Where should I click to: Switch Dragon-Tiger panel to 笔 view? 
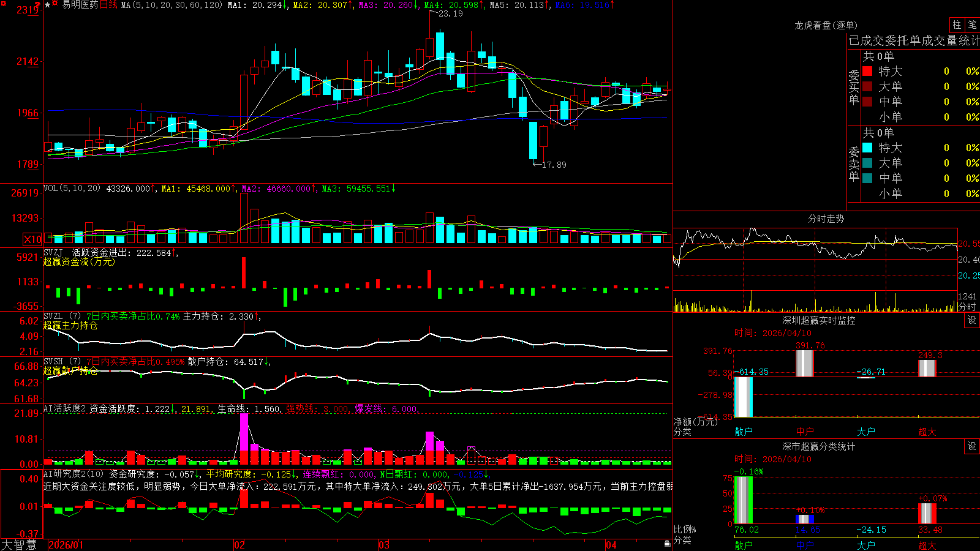tap(973, 25)
